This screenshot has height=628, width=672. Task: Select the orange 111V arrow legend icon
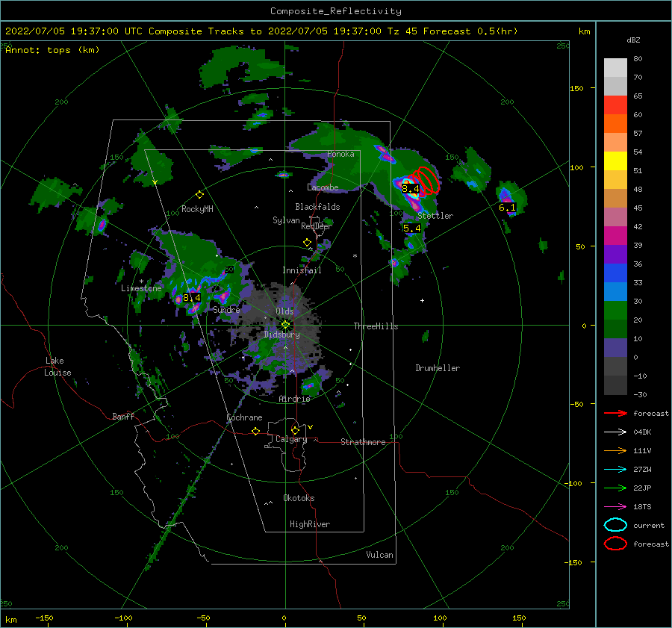[x=615, y=450]
